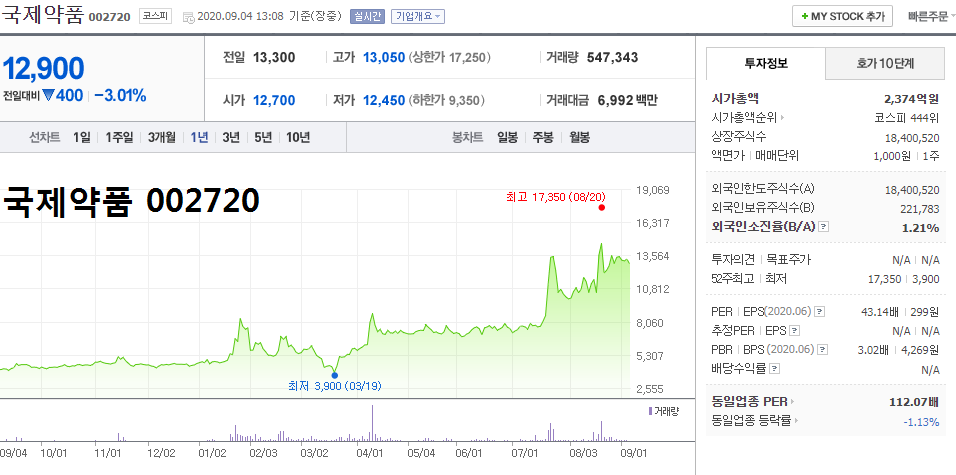Screen dimensions: 956x475
Task: Switch to 호가10단계 tab
Action: pyautogui.click(x=885, y=63)
